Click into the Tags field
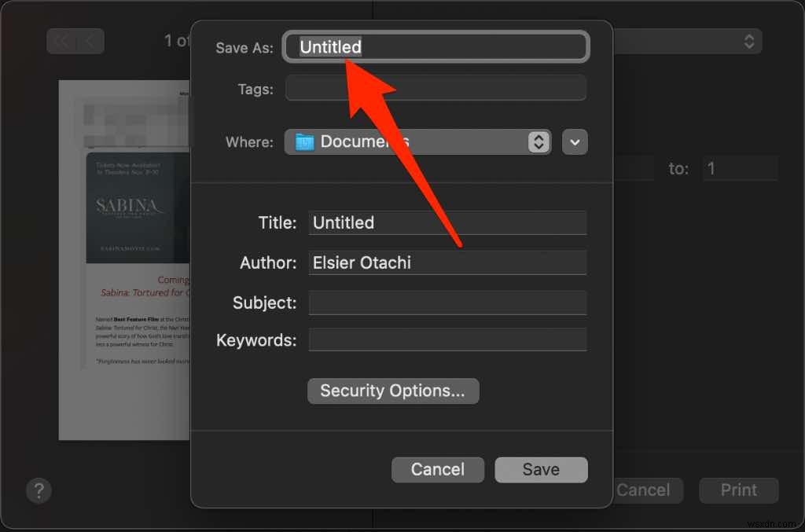 pos(436,88)
